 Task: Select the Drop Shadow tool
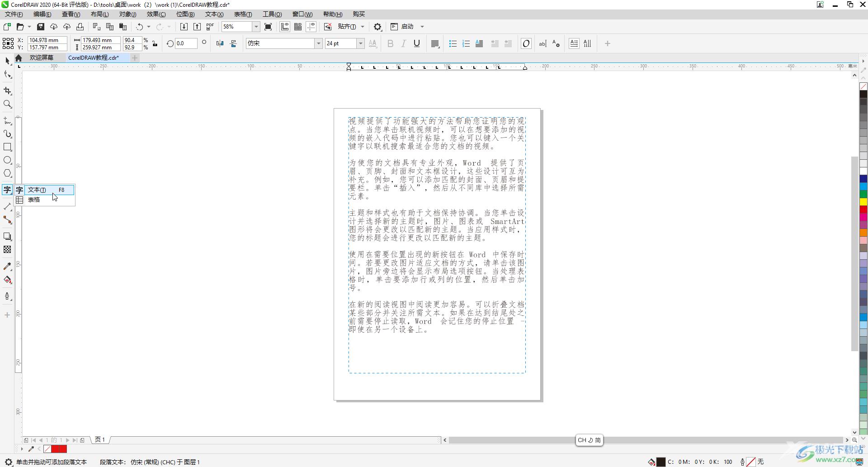coord(7,236)
